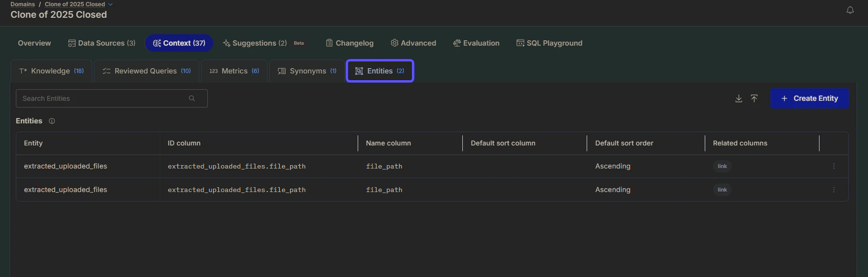The image size is (868, 277).
Task: Click the Entity column header
Action: point(33,143)
